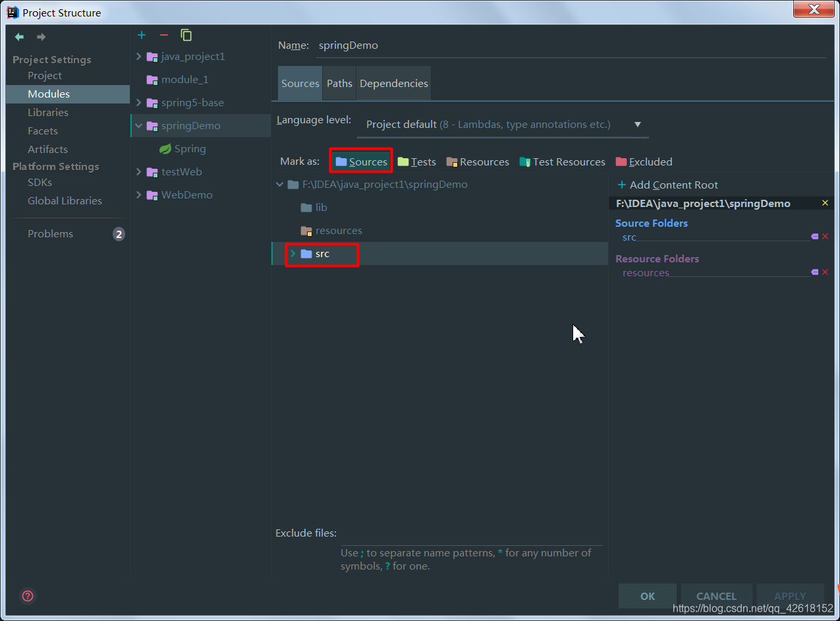This screenshot has height=621, width=840.
Task: Unmark src source folder red X
Action: point(825,237)
